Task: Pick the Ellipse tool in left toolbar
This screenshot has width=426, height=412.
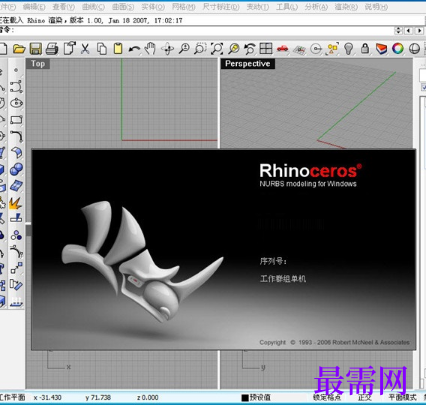Action: 16,103
